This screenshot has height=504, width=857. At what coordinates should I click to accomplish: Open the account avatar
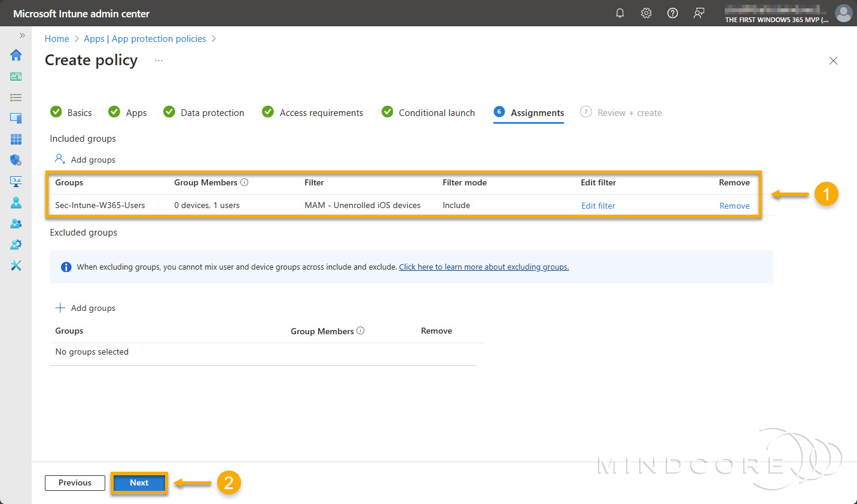[843, 13]
